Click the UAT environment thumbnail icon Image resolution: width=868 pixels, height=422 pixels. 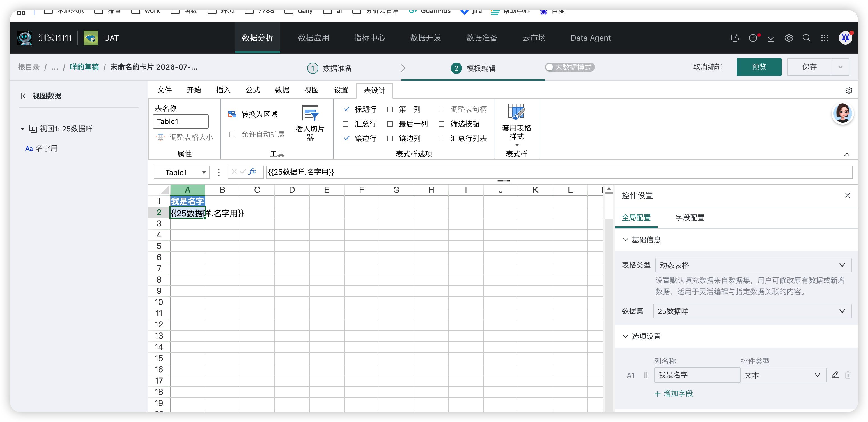[91, 38]
